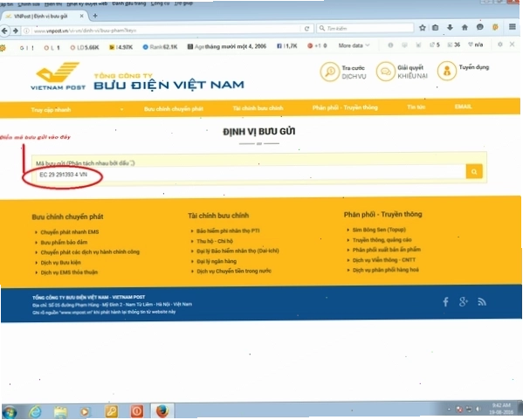The image size is (523, 420).
Task: Open the Google Plus footer icon
Action: pyautogui.click(x=464, y=302)
